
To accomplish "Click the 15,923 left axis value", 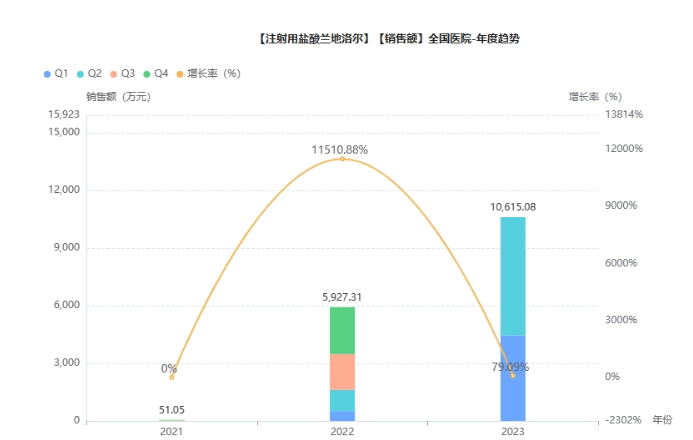I will 64,114.
